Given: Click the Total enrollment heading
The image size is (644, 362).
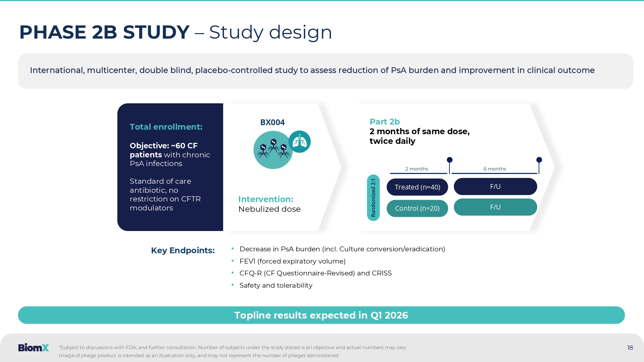Looking at the screenshot, I should 166,127.
